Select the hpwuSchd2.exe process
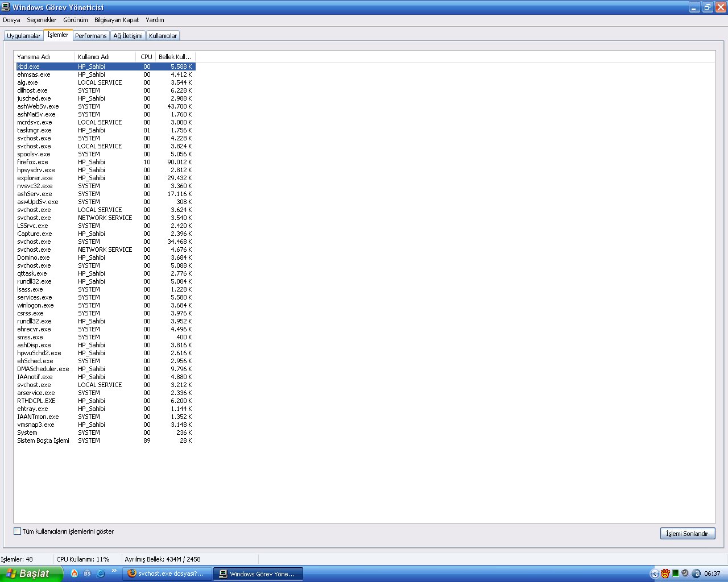Screen dimensions: 728x582 tap(105, 353)
